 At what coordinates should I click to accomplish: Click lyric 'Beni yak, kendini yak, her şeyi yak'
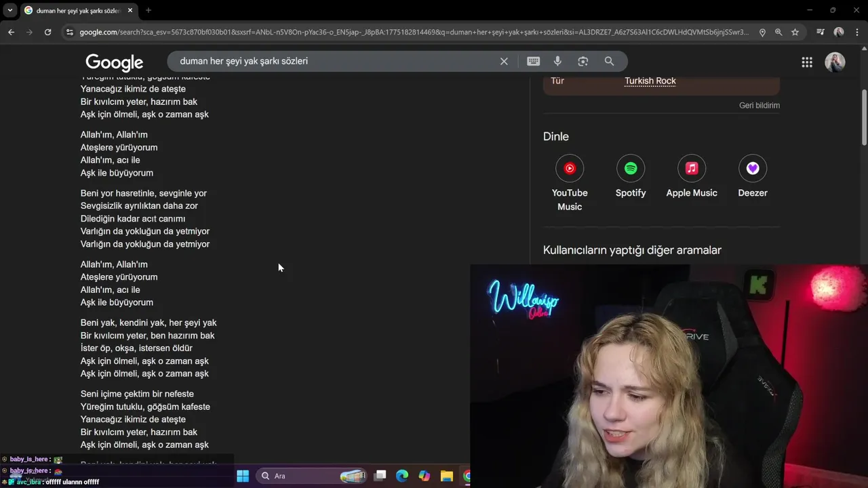click(x=149, y=323)
